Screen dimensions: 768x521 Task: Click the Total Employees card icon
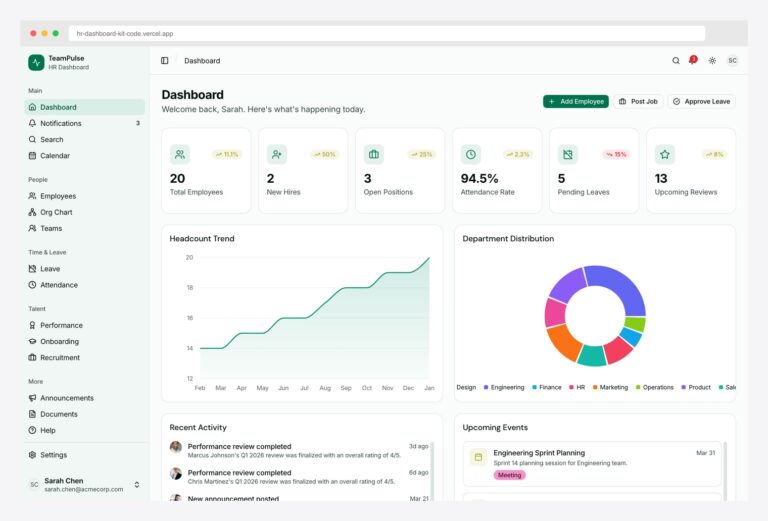click(x=180, y=155)
